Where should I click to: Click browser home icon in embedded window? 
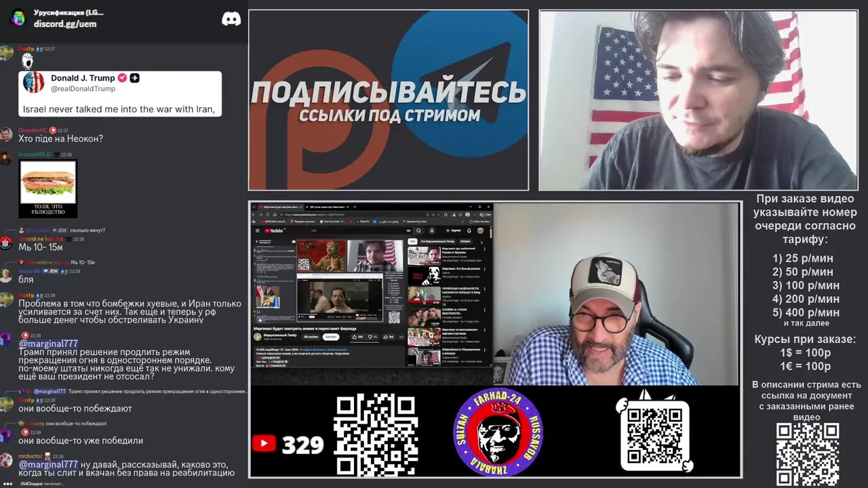(x=275, y=215)
